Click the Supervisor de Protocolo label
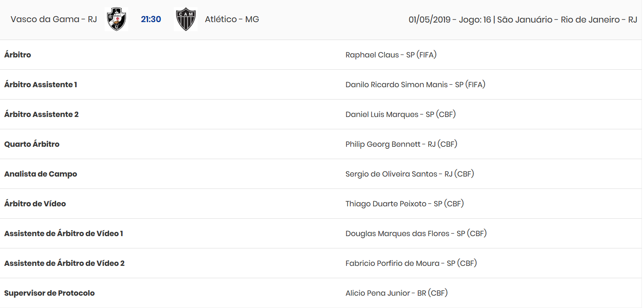 click(49, 293)
